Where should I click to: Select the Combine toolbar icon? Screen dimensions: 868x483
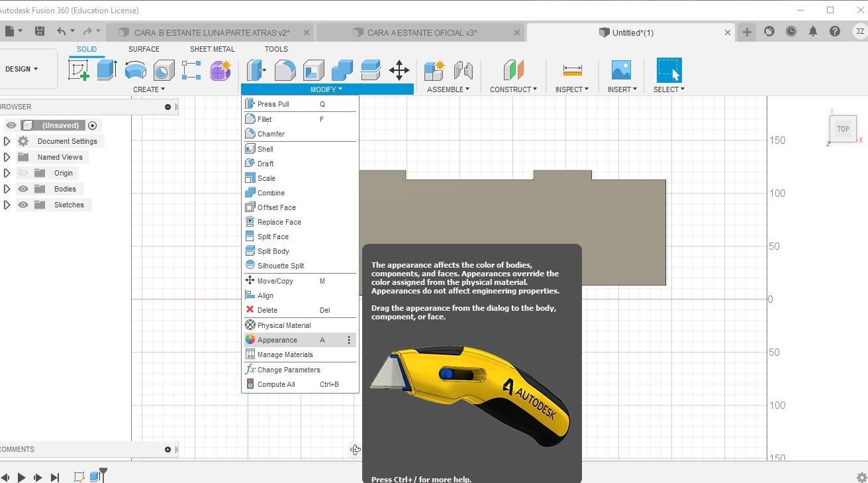coord(342,70)
